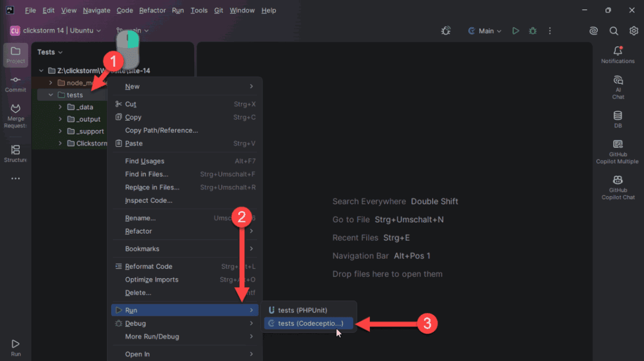
Task: Run tests (PHPUnit) from submenu
Action: coord(309,310)
